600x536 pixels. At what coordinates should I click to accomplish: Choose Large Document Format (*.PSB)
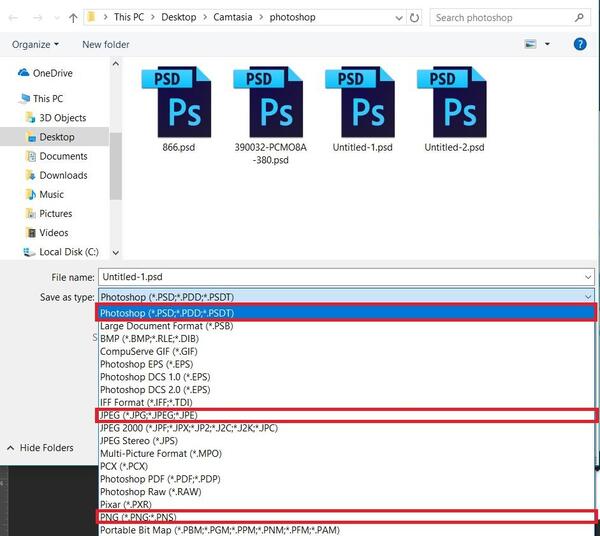point(346,326)
